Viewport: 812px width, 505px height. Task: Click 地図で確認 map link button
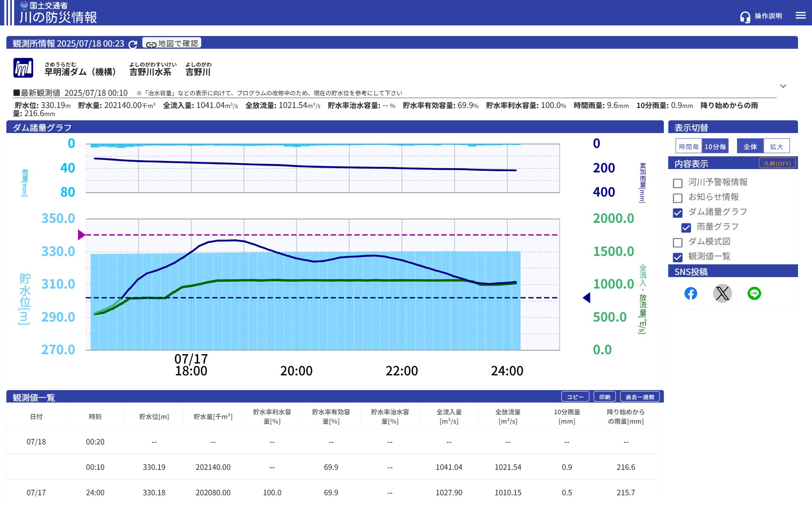[172, 43]
